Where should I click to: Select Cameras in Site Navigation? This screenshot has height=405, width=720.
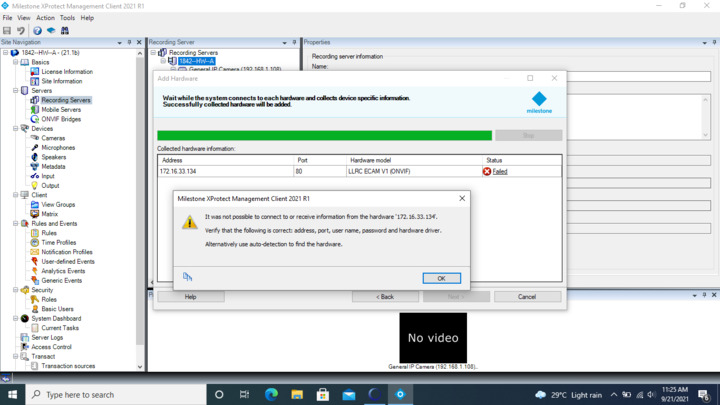53,138
